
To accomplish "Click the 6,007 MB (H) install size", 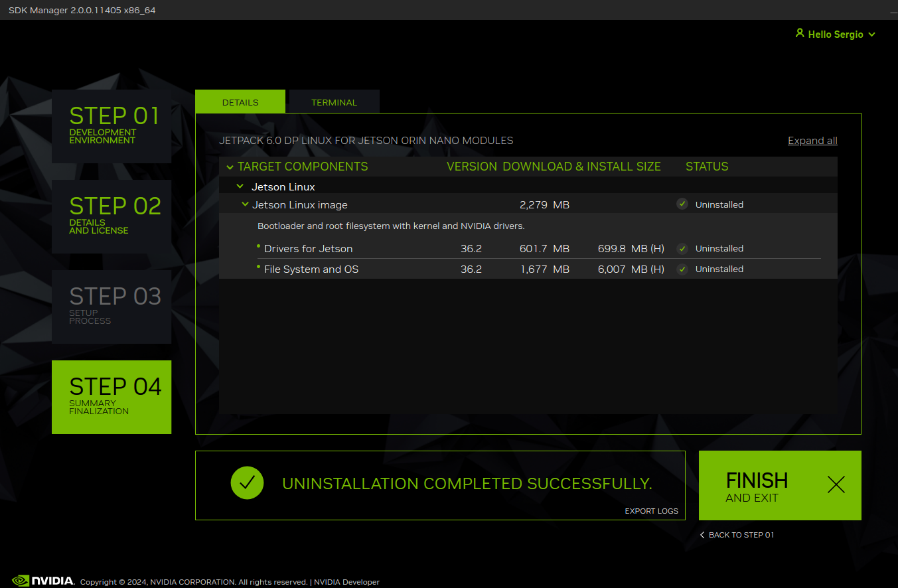I will pyautogui.click(x=631, y=269).
